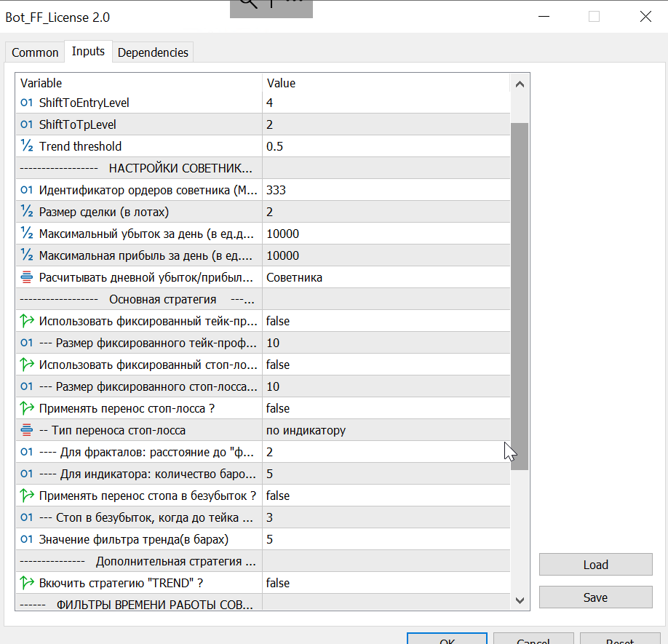Edit Размер сделки value 2
Viewport: 668px width, 644px height.
386,212
